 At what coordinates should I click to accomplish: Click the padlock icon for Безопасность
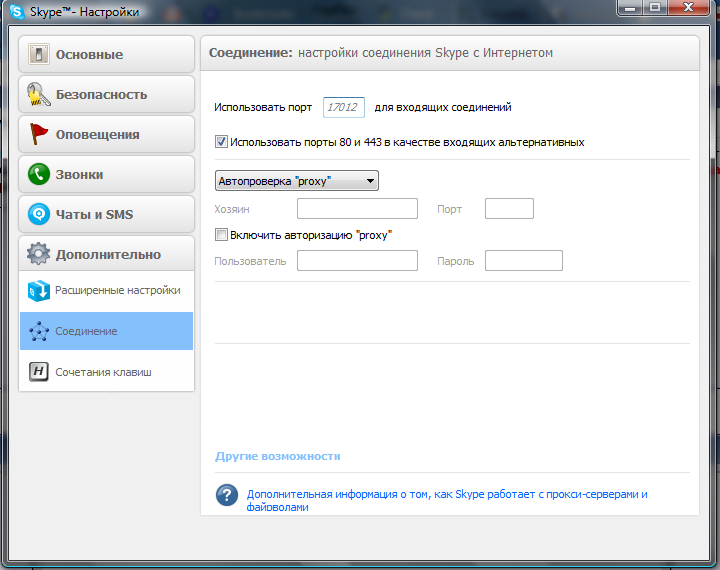coord(39,94)
